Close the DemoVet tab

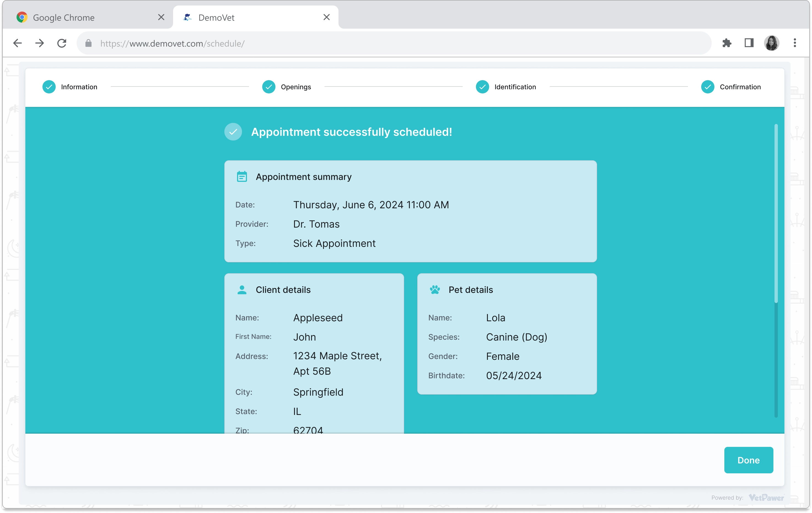(x=326, y=17)
